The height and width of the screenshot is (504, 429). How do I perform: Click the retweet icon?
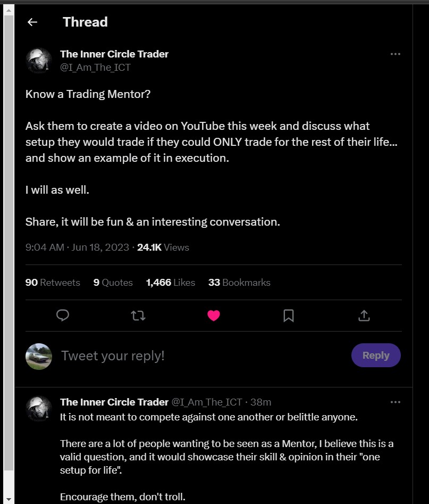coord(138,316)
